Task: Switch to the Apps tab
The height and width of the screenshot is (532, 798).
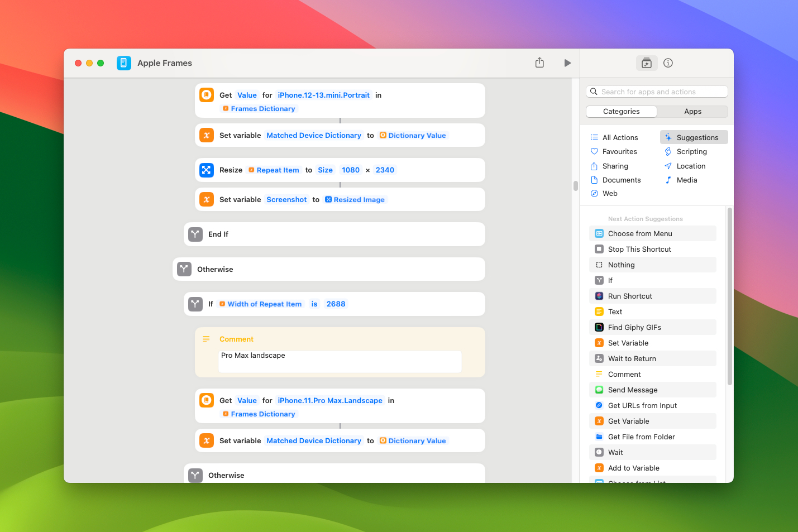Action: [692, 112]
